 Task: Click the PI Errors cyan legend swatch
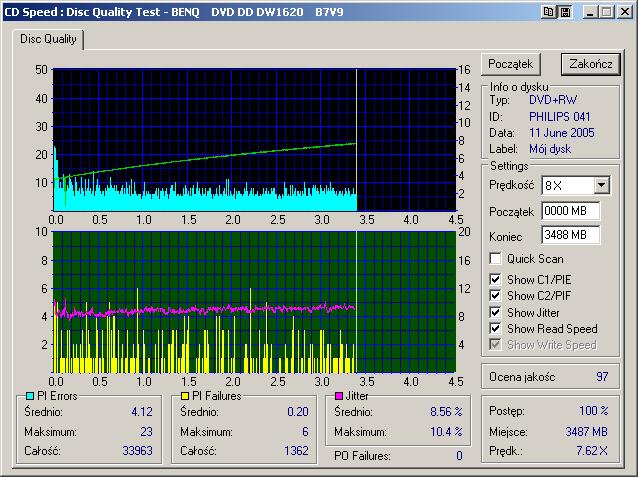pos(30,396)
